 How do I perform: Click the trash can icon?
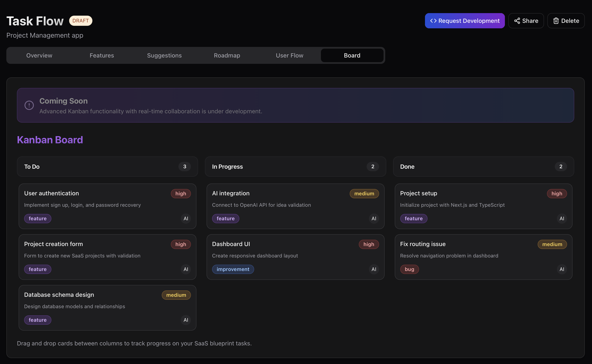556,21
